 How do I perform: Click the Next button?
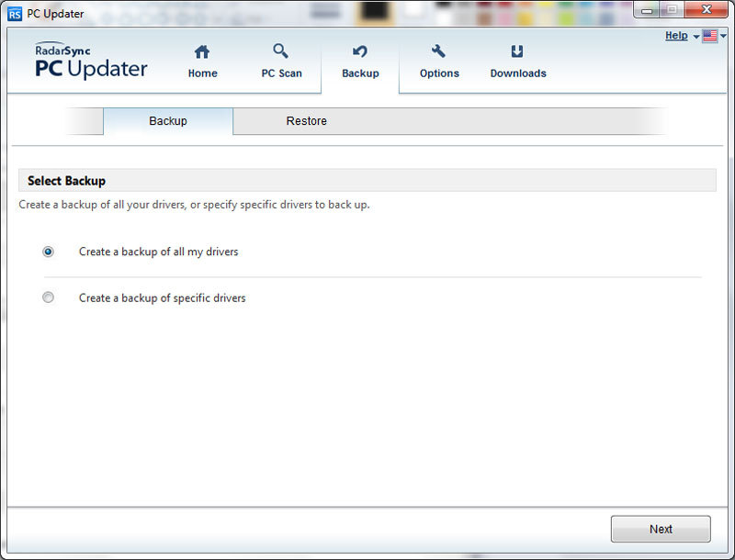point(661,529)
